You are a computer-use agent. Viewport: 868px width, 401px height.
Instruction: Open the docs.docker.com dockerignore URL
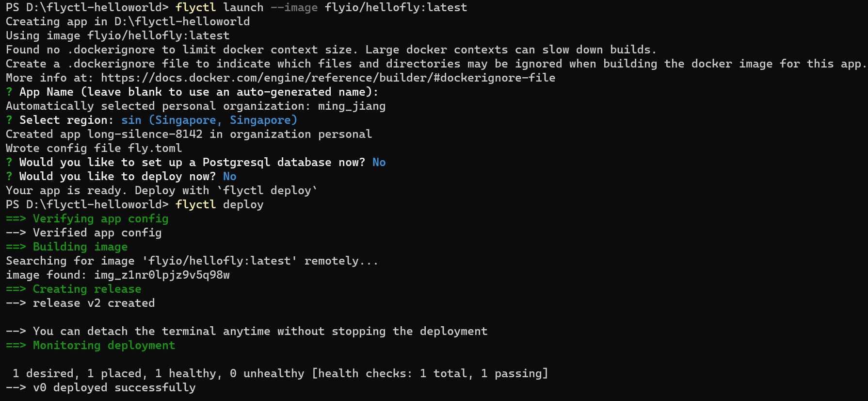click(x=328, y=78)
